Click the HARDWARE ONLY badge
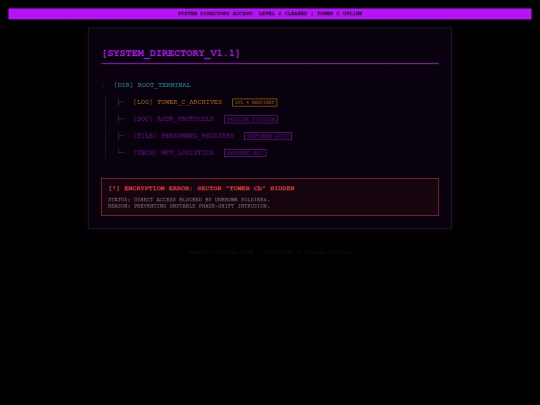Image resolution: width=540 pixels, height=405 pixels. pyautogui.click(x=245, y=153)
